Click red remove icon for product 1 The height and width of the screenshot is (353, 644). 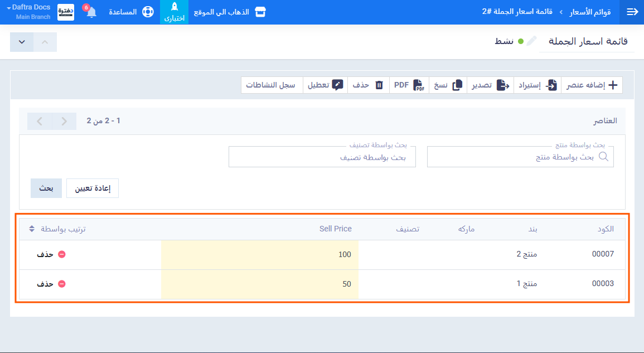coord(62,284)
